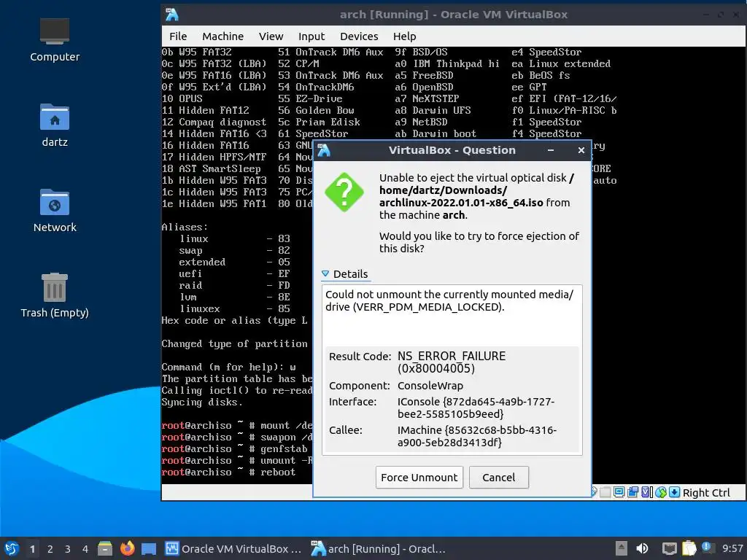Click the 'swap - 82' alias line
Screen dimensions: 747x560
pyautogui.click(x=234, y=251)
